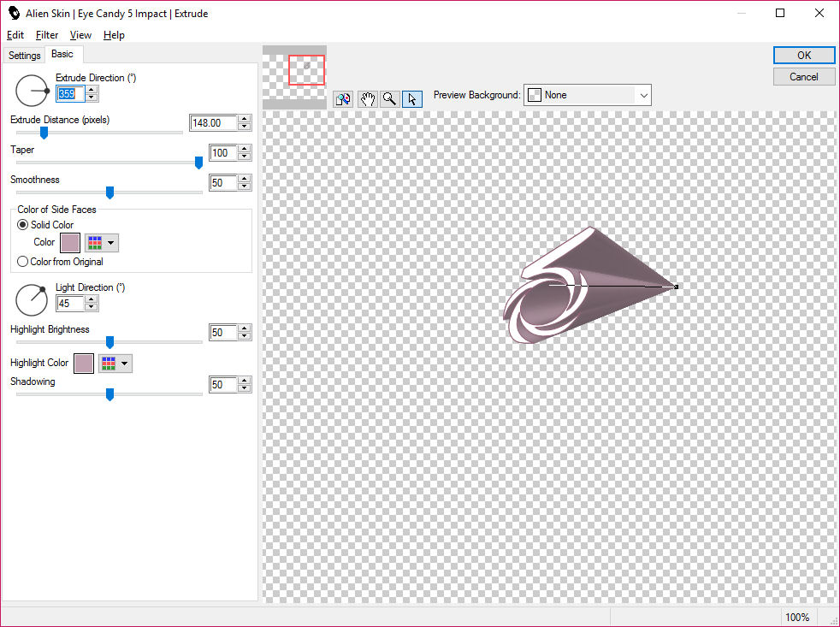Viewport: 840px width, 627px height.
Task: Click the Extrude Distance value field
Action: tap(214, 122)
